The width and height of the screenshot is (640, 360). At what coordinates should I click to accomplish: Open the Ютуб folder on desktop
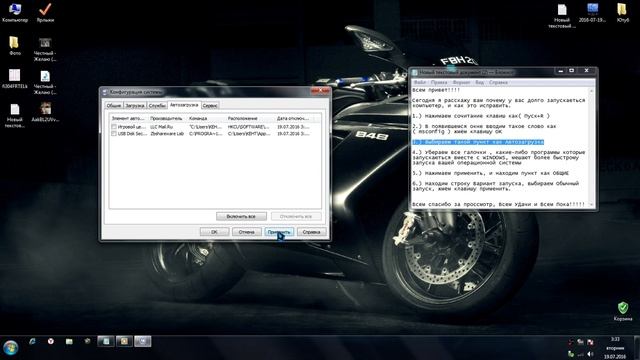click(622, 12)
